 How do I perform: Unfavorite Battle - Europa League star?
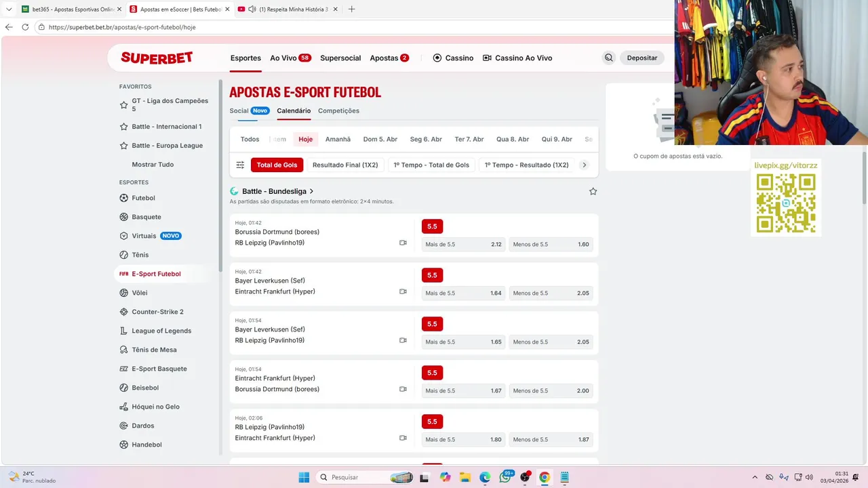tap(123, 146)
